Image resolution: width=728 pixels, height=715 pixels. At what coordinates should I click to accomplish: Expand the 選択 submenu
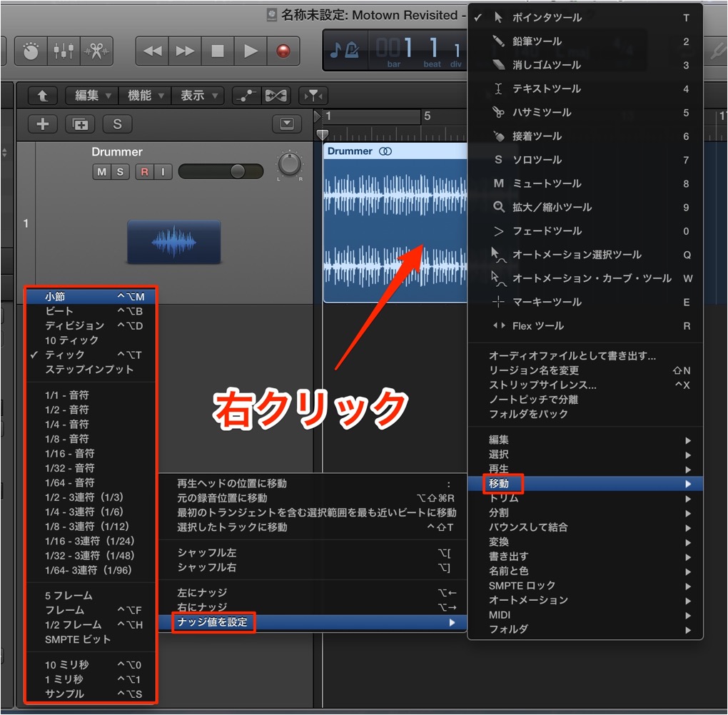pyautogui.click(x=585, y=455)
